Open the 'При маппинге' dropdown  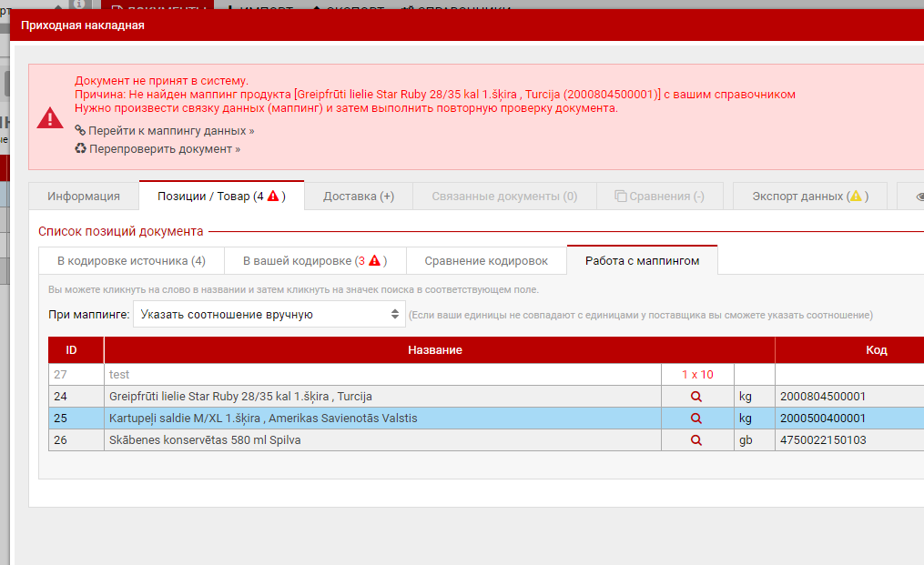269,315
